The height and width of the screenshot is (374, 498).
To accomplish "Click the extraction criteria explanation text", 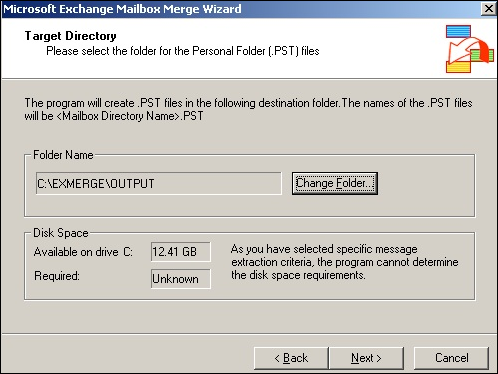I will [345, 262].
